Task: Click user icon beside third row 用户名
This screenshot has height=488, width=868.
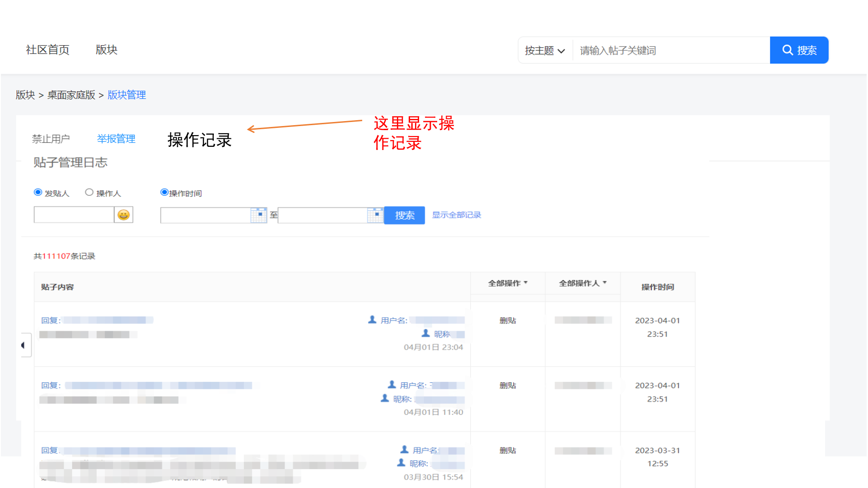Action: 404,450
